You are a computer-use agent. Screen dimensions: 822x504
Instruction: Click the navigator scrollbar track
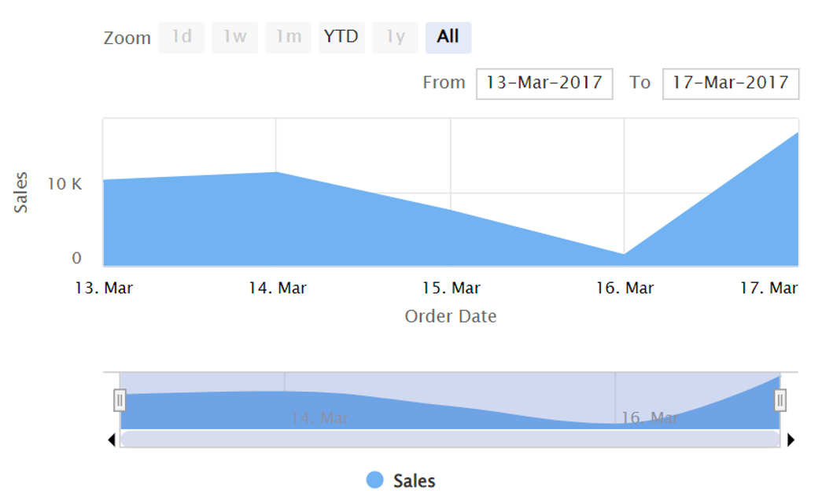point(450,439)
